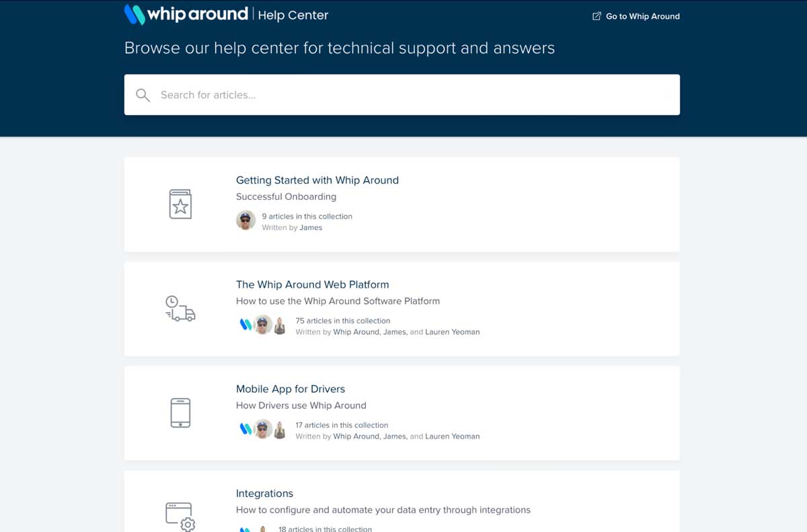Open the Mobile App for Drivers collection
The height and width of the screenshot is (532, 807).
click(291, 389)
